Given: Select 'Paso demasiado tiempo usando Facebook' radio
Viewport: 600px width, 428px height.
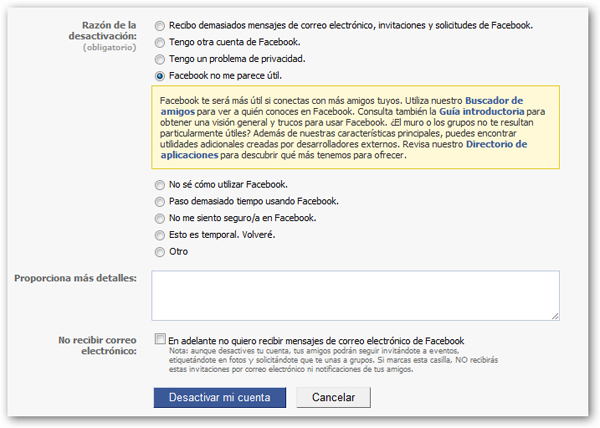Looking at the screenshot, I should coord(160,202).
